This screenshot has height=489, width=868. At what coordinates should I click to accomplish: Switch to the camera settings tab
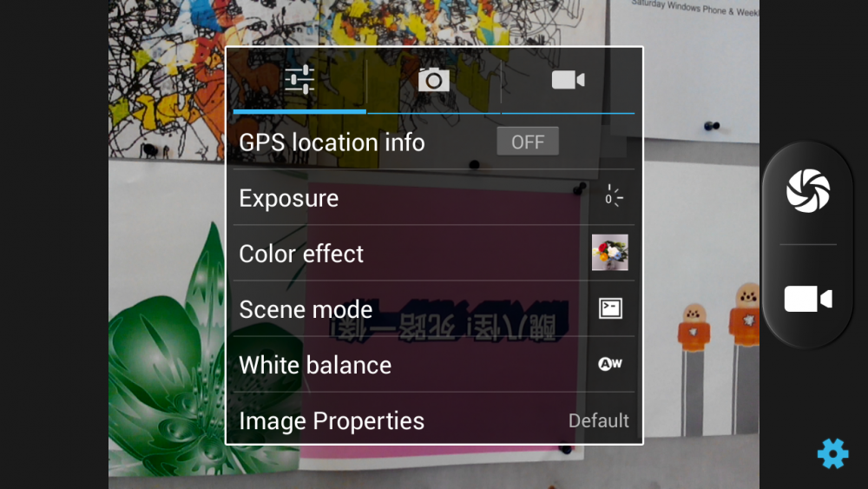(x=433, y=80)
